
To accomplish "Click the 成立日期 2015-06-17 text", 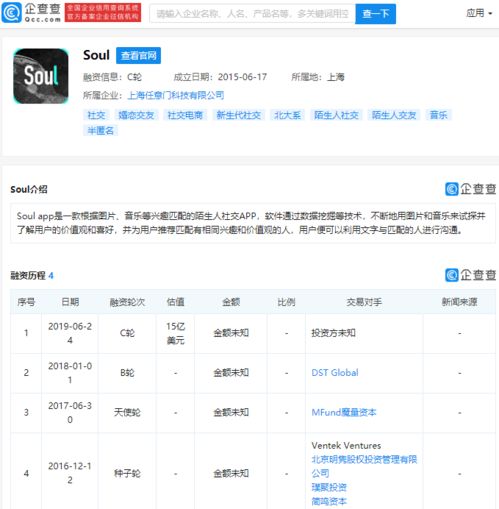I will point(220,77).
